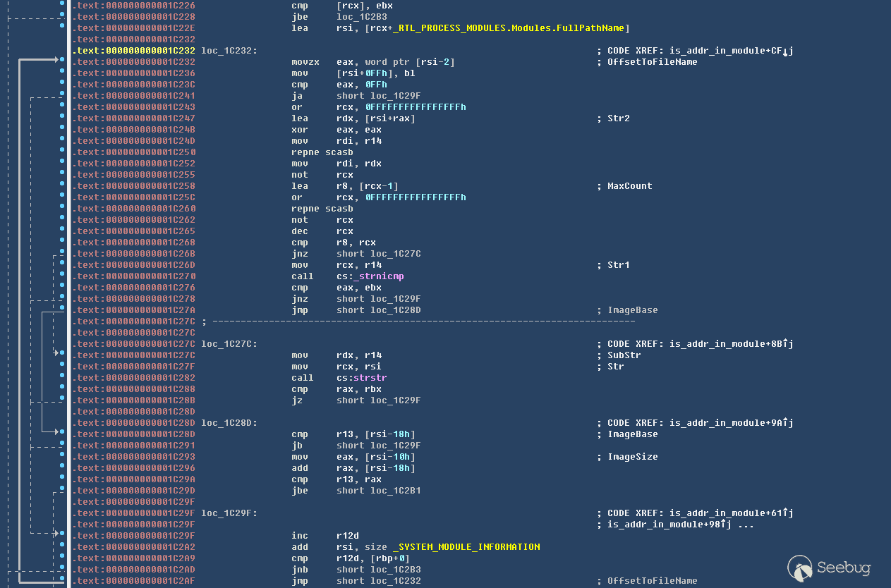Click the MaxCount comment
The width and height of the screenshot is (891, 588).
(x=630, y=186)
